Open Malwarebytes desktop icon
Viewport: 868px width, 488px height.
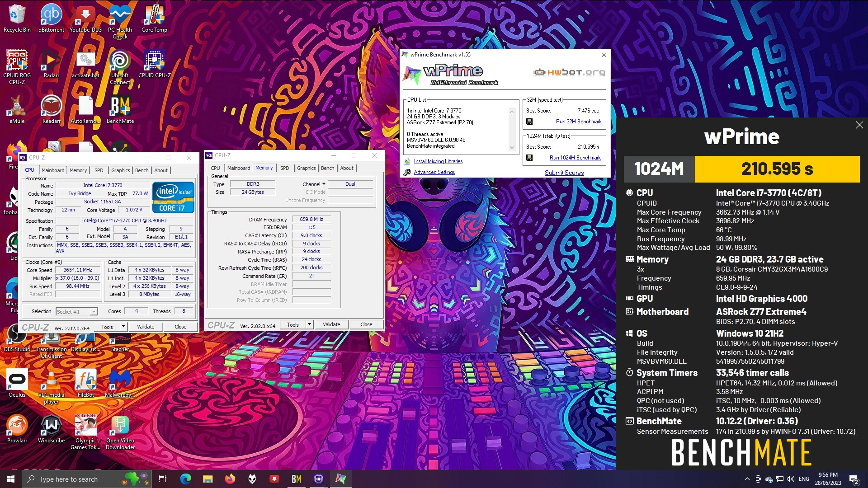click(120, 383)
